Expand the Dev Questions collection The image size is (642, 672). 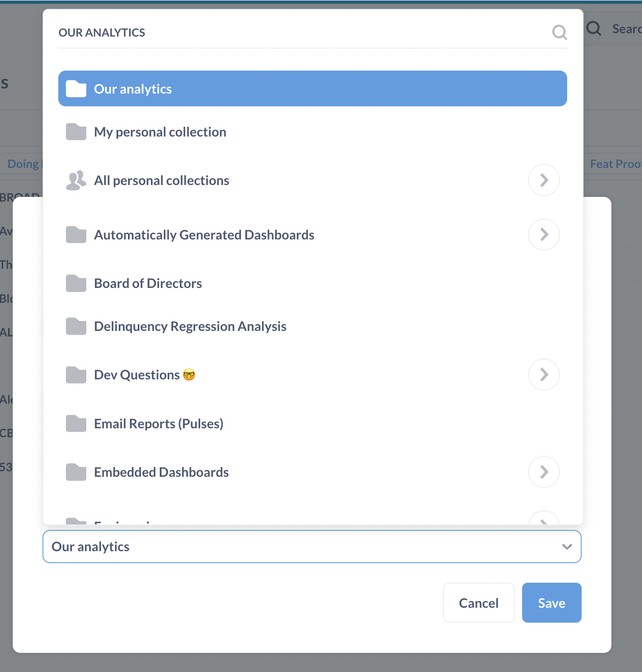point(544,374)
